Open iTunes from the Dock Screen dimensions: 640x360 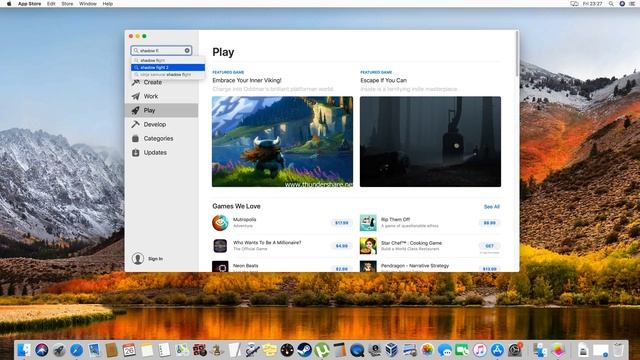(480, 350)
